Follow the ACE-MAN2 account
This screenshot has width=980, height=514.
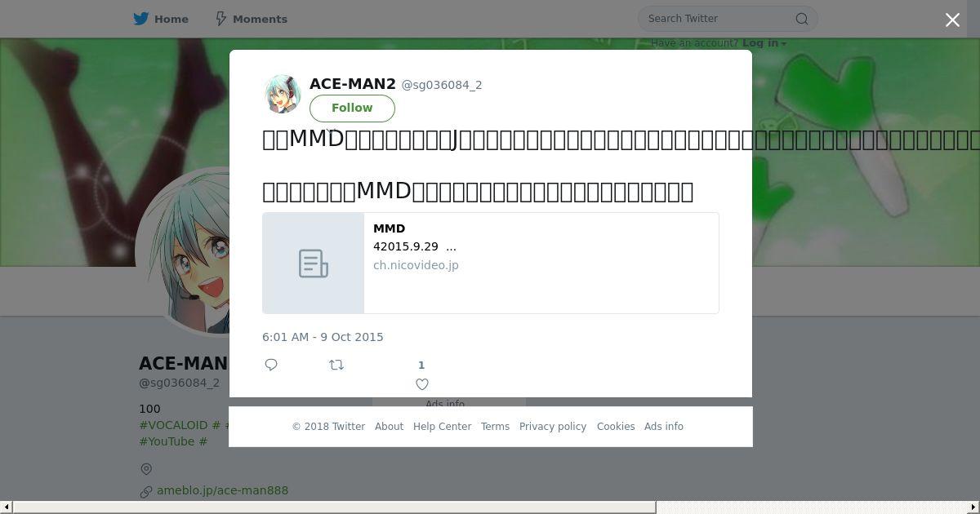(352, 108)
